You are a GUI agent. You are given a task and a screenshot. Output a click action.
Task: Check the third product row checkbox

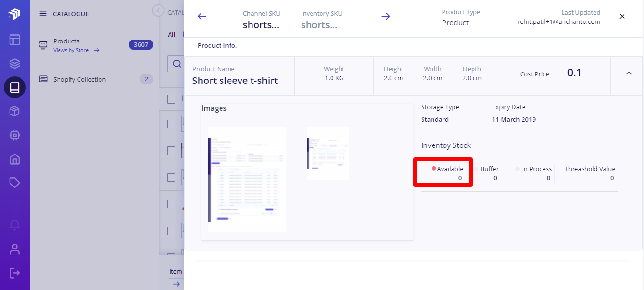pyautogui.click(x=171, y=177)
